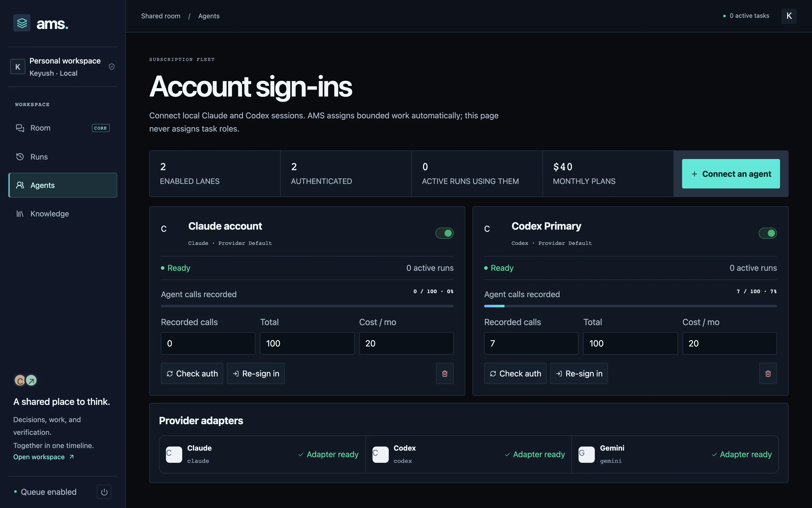Click the Codex Primary calls progress bar
812x508 pixels.
click(x=631, y=306)
